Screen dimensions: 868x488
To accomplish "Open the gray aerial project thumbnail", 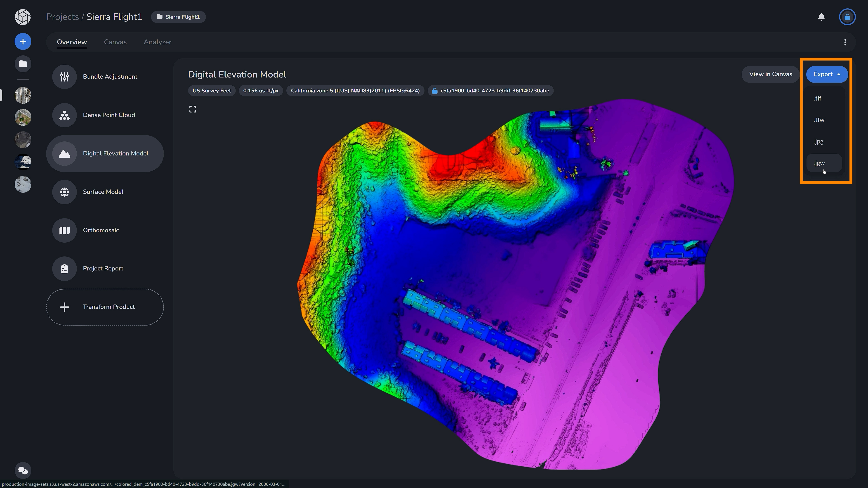I will tap(23, 140).
